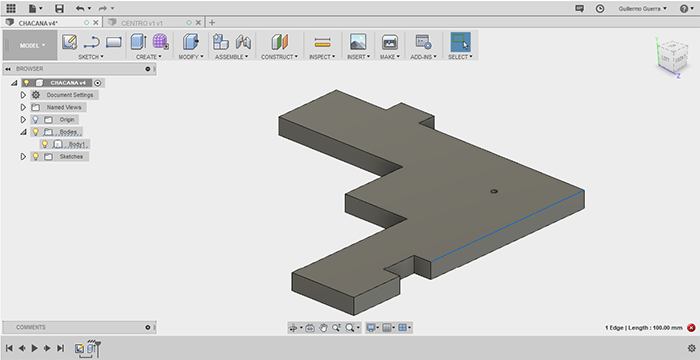Open the Display Settings dropdown
The image size is (700, 360).
coord(372,328)
